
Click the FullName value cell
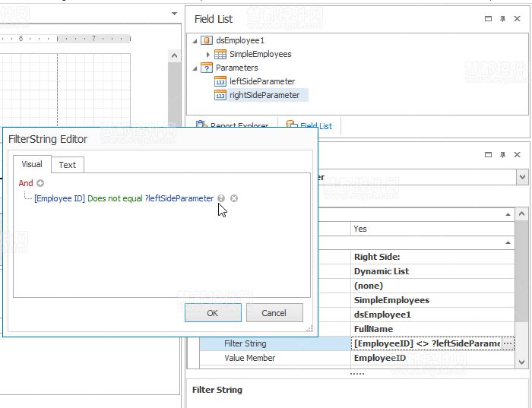click(x=432, y=329)
